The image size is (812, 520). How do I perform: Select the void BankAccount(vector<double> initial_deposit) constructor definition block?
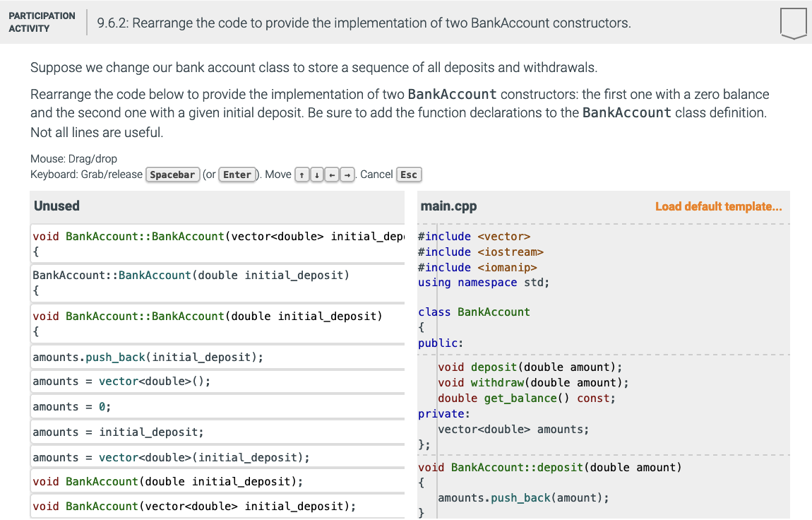(217, 244)
